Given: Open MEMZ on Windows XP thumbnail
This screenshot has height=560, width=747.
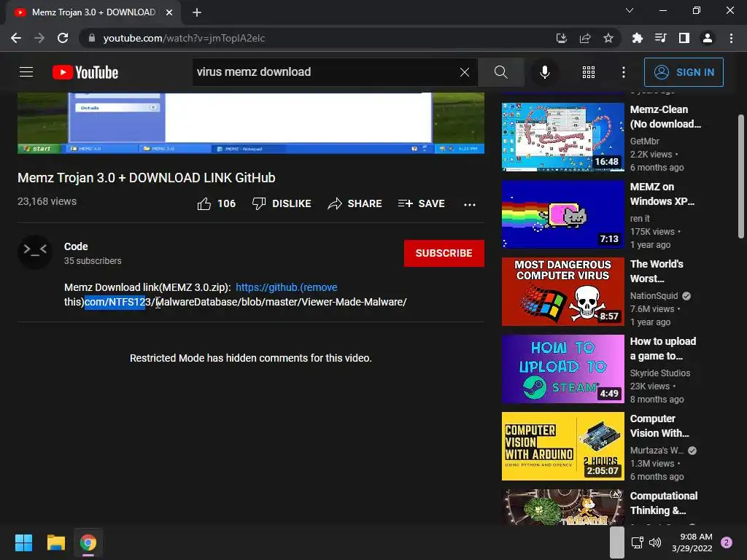Looking at the screenshot, I should coord(562,214).
